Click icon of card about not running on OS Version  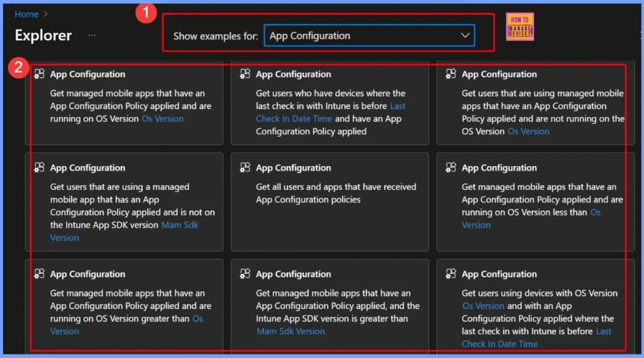pyautogui.click(x=451, y=74)
